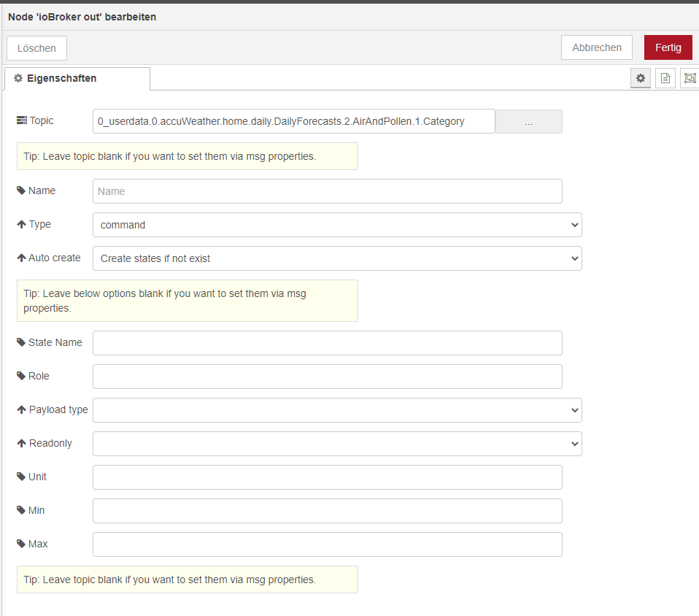
Task: Click the first 'Leave topic blank' tip
Action: pyautogui.click(x=188, y=156)
